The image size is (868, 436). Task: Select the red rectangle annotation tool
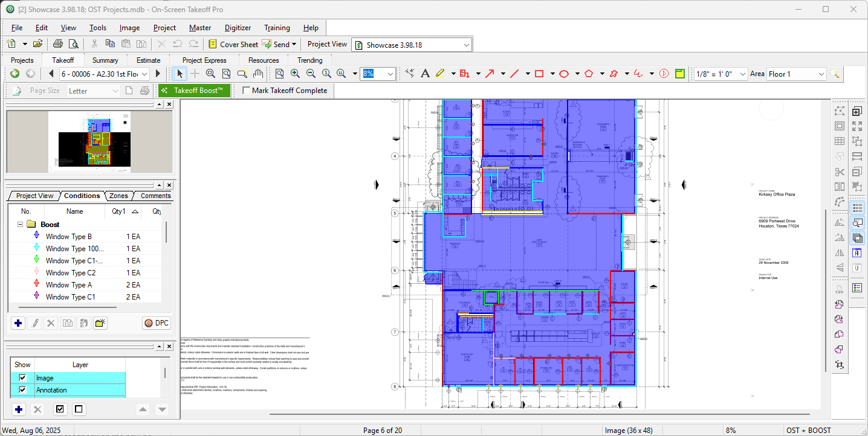(539, 74)
